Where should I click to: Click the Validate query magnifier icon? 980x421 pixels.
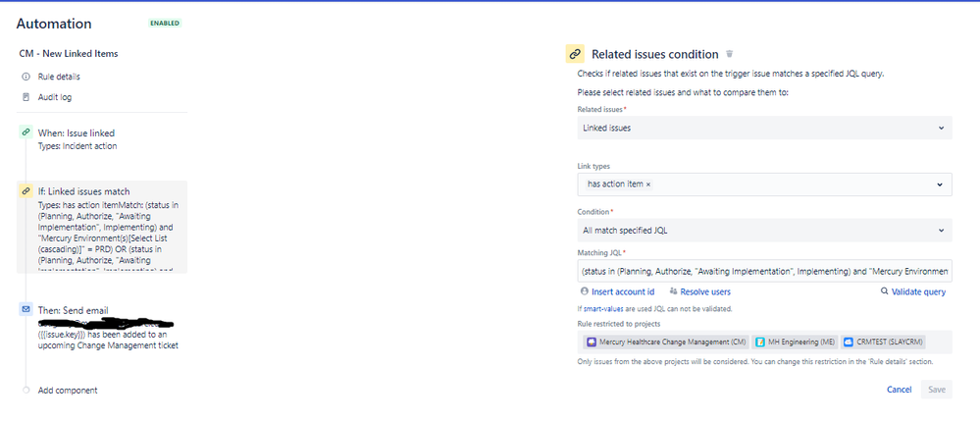click(x=885, y=291)
